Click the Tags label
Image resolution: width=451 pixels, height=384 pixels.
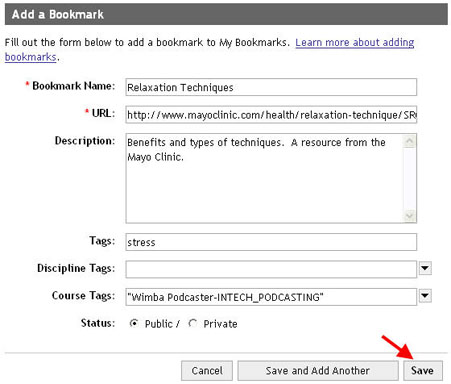coord(102,241)
